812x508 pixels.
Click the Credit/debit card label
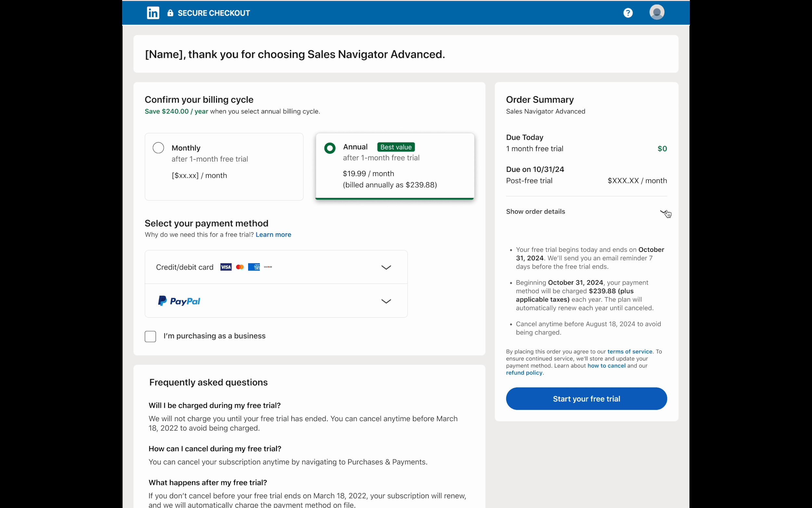tap(184, 267)
